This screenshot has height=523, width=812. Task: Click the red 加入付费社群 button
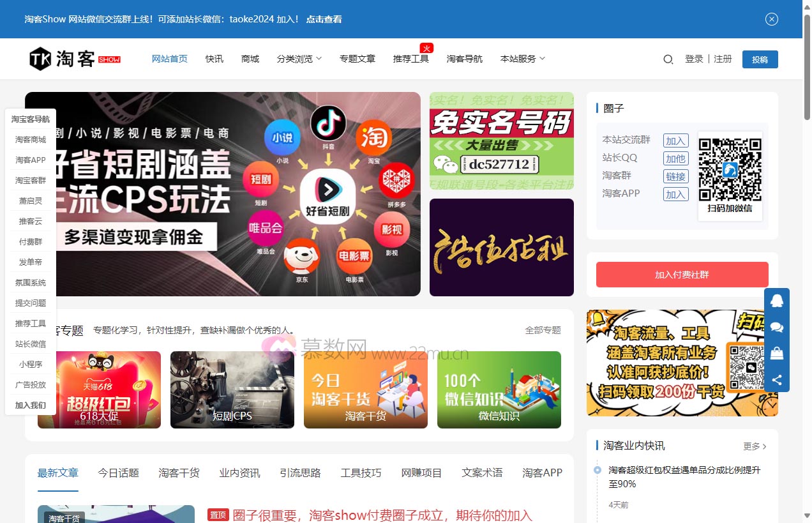[682, 275]
